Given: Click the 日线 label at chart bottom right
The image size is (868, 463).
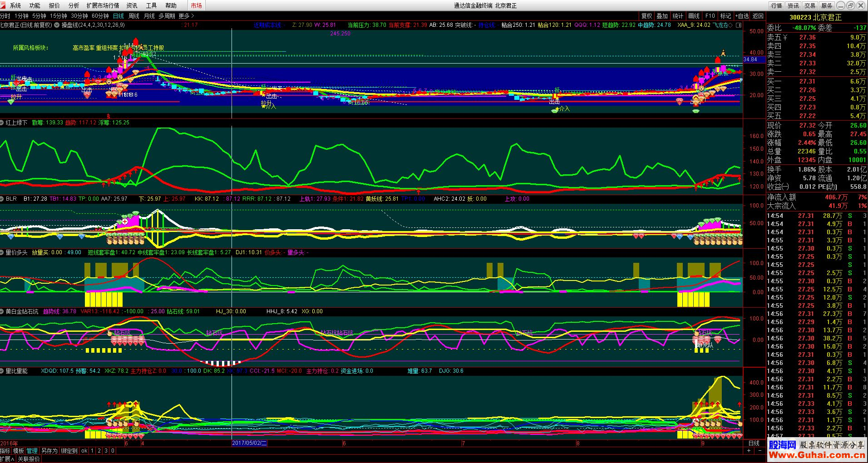Looking at the screenshot, I should (754, 443).
